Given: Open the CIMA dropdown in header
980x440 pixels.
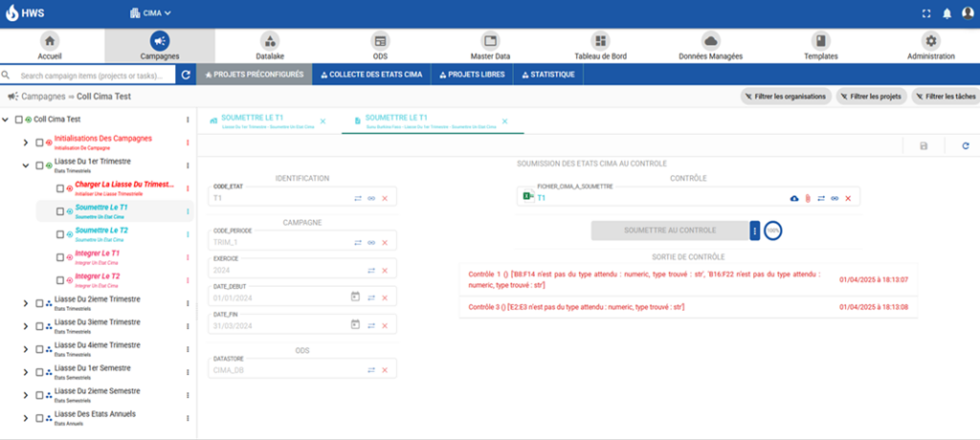Looking at the screenshot, I should (x=150, y=13).
